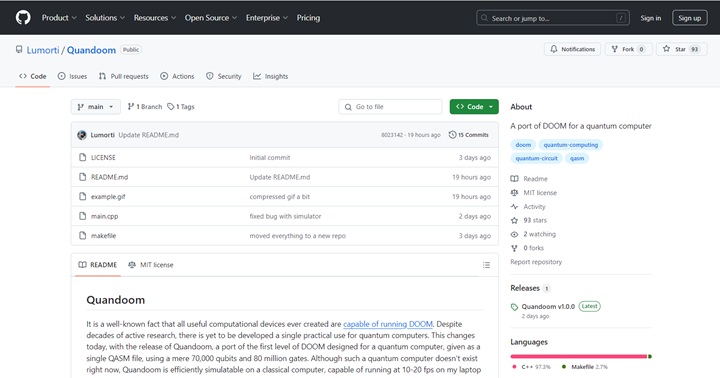Click the commit history clock icon

point(452,135)
